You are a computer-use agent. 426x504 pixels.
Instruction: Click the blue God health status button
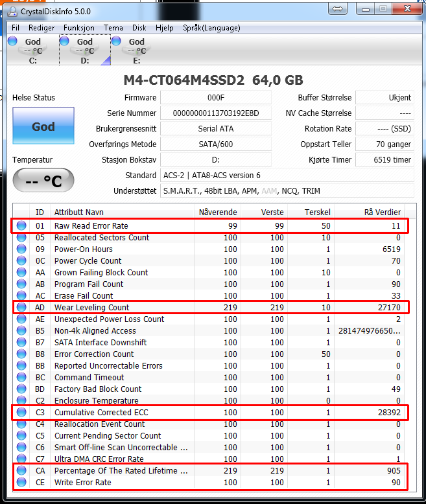(x=43, y=126)
